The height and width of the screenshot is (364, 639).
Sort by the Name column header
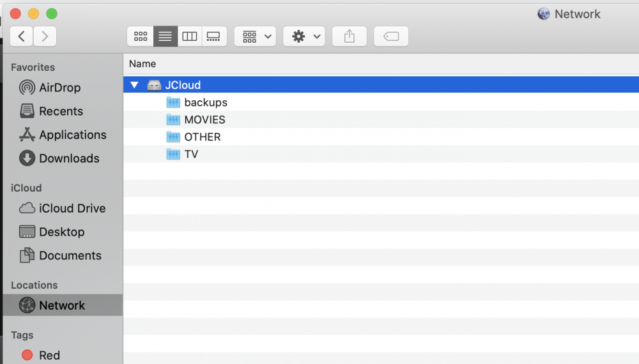click(x=142, y=63)
